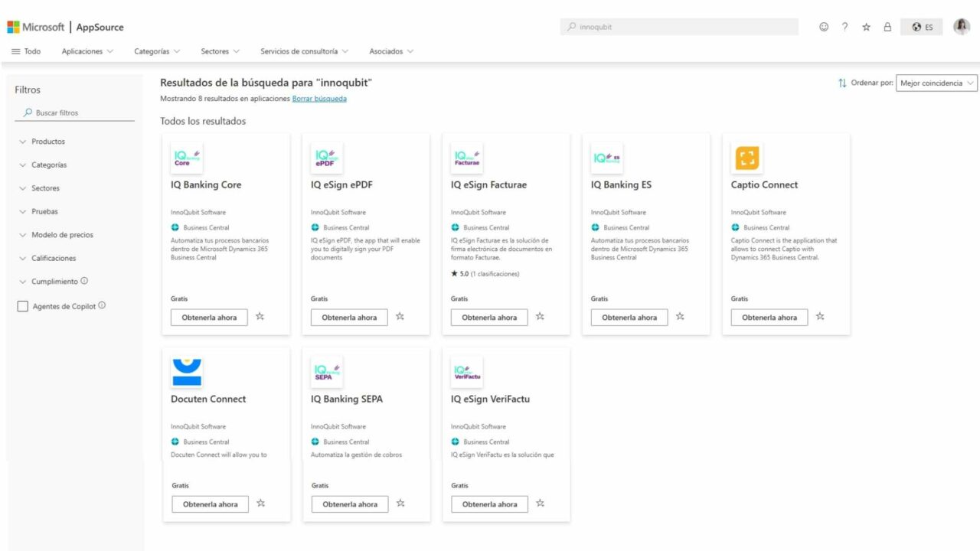The image size is (980, 551).
Task: Save IQ eSign VeriFactu with star icon
Action: pos(540,503)
